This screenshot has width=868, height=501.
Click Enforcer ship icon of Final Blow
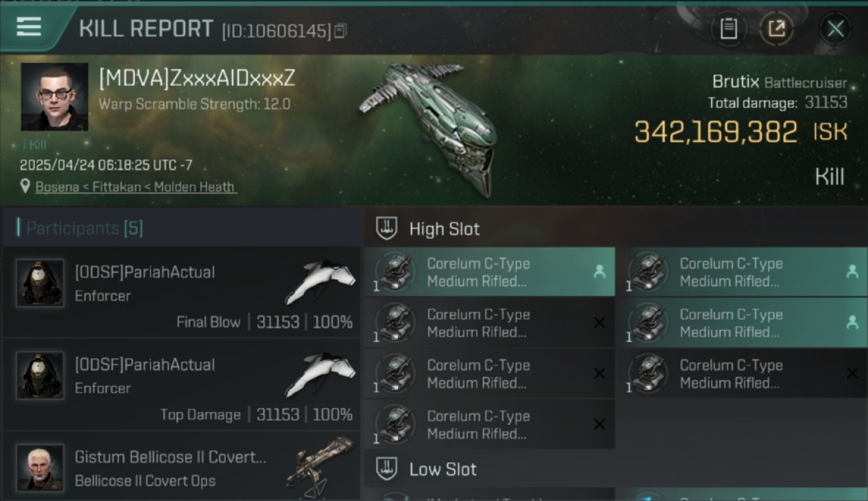click(320, 282)
